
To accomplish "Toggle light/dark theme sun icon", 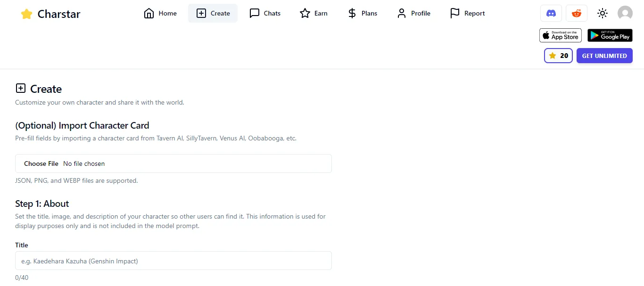I will coord(602,13).
